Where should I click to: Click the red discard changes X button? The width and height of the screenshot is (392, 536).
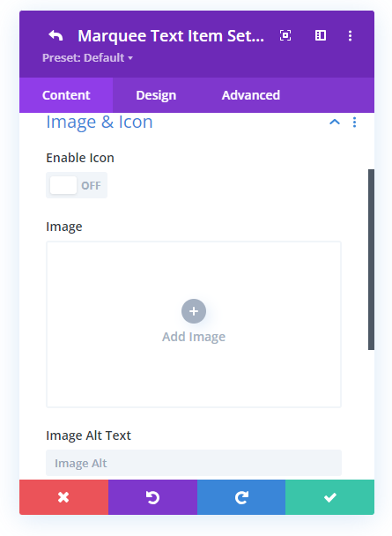63,497
